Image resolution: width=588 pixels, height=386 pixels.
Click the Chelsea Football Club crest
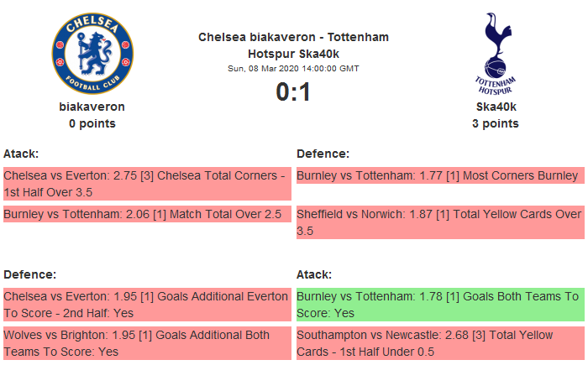point(92,53)
